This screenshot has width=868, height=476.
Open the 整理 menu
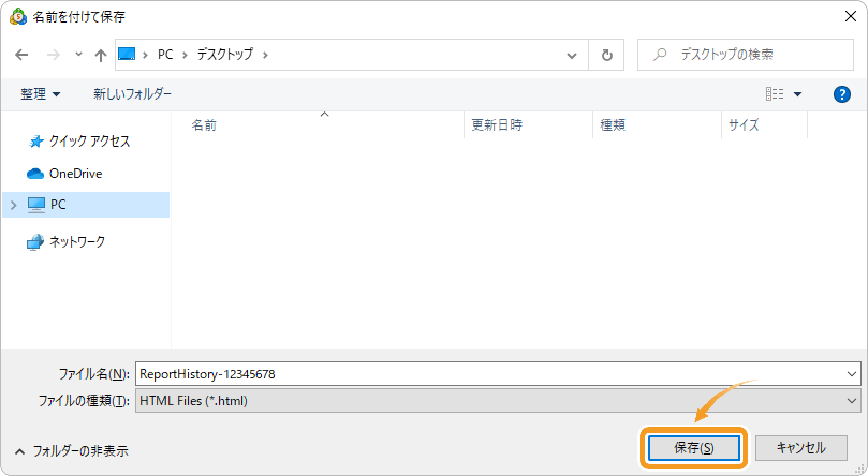[40, 94]
